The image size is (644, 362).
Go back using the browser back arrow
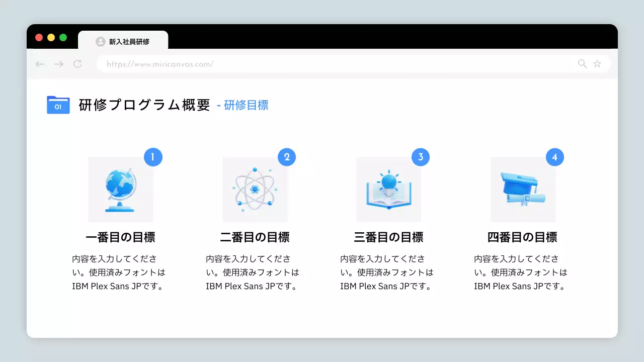point(40,64)
